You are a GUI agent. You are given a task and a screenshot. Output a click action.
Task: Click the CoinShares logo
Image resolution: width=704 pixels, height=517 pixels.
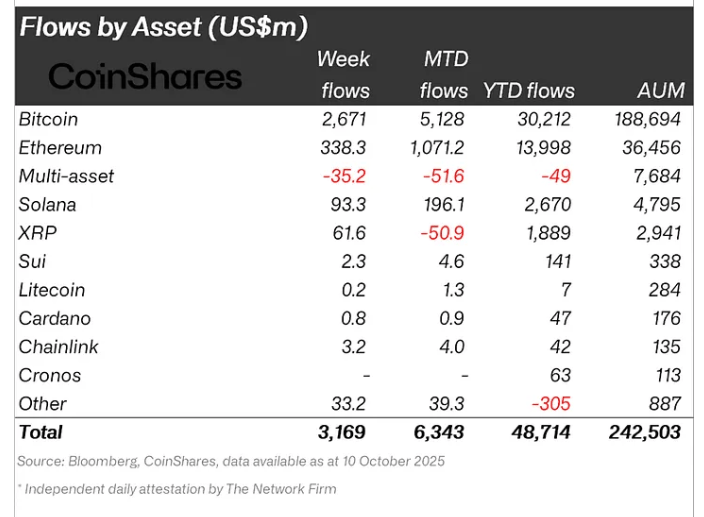pyautogui.click(x=145, y=76)
